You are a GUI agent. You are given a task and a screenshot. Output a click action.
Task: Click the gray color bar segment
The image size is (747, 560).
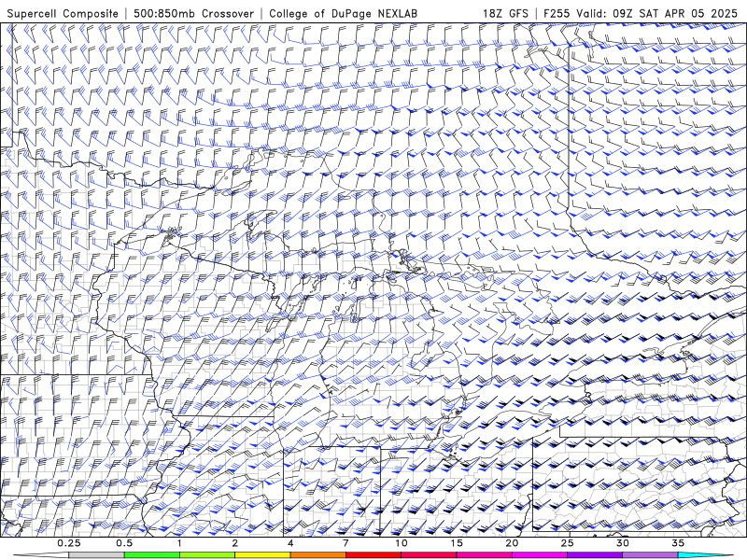96,555
